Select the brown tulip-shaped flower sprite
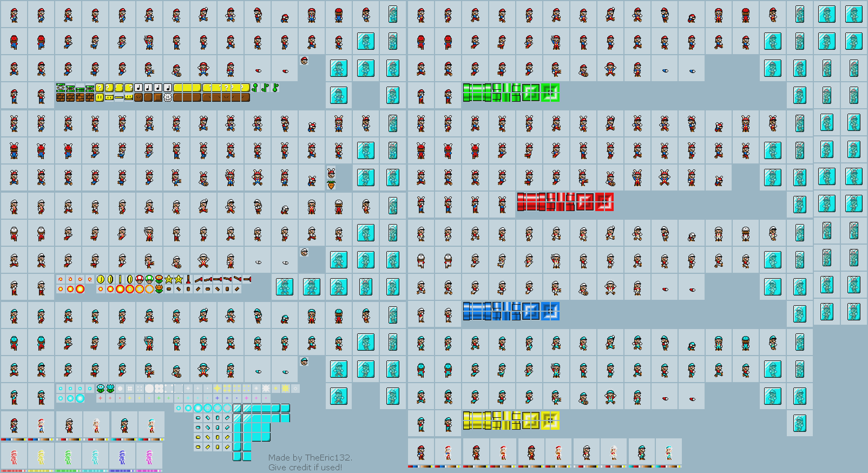This screenshot has width=868, height=473. pos(159,289)
